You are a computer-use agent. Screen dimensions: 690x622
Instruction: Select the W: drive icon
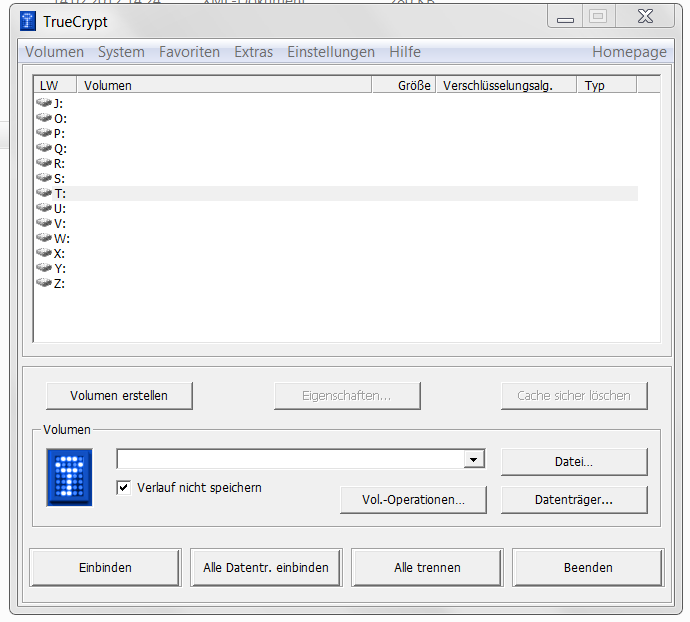[x=44, y=238]
